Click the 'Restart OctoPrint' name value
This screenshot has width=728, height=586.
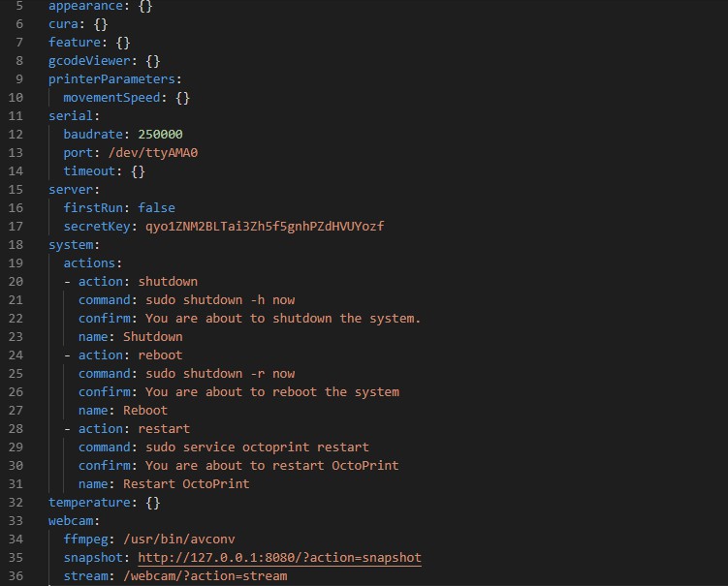186,484
